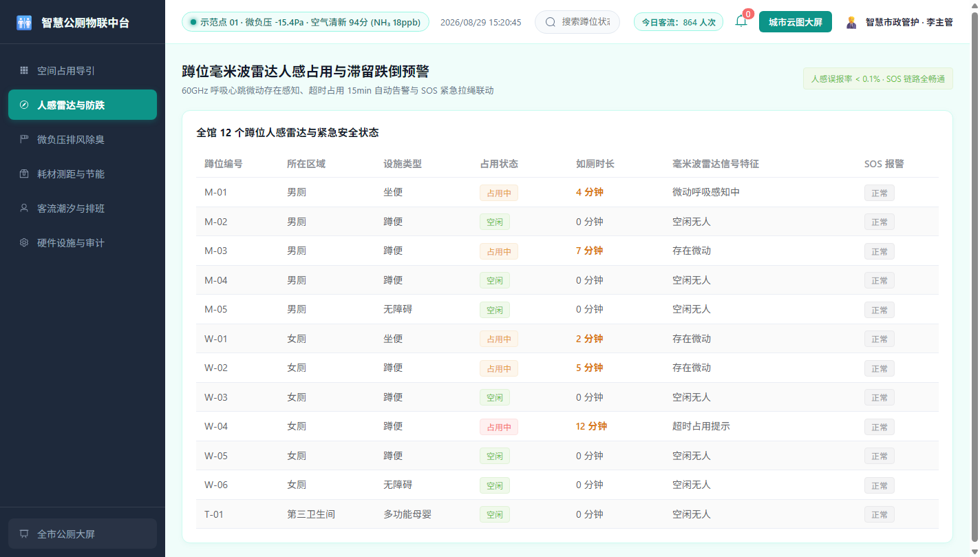Screen dimensions: 980x557
Task: Click the screen icon beside 全市公厕大屏
Action: click(24, 534)
